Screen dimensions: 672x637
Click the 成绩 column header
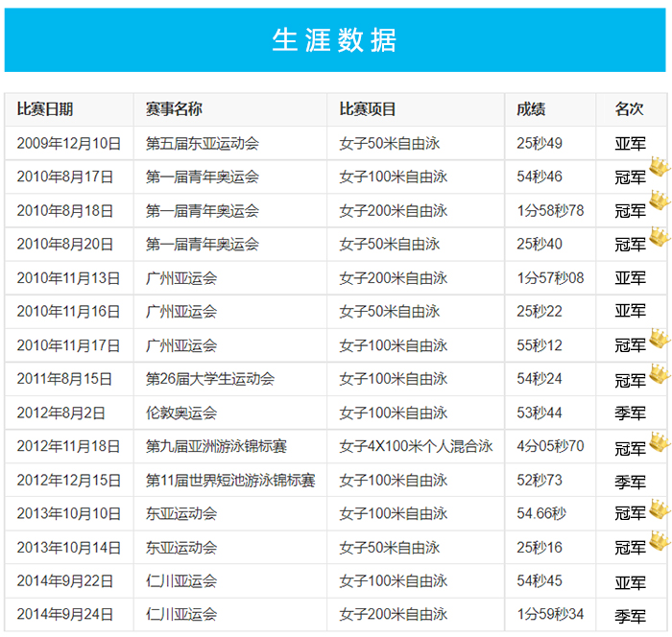[x=531, y=110]
